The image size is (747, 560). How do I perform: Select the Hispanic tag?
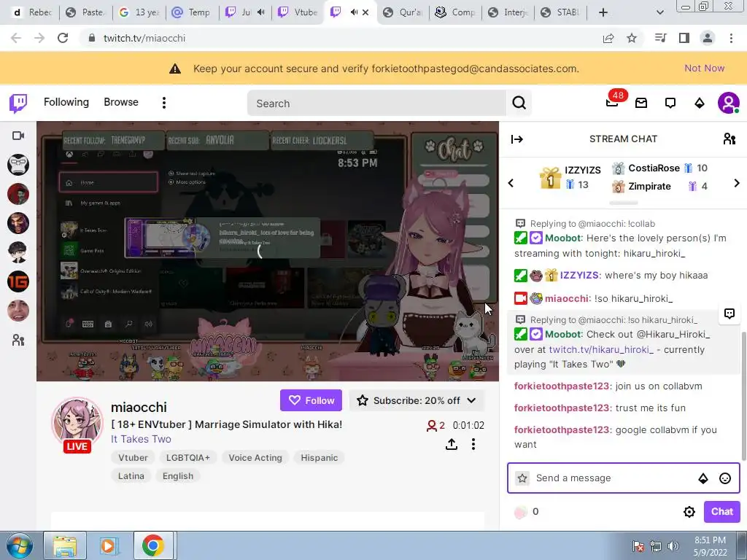tap(320, 458)
